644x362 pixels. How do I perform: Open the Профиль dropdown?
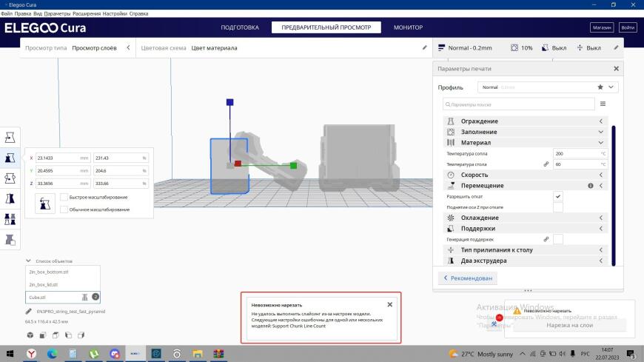point(548,87)
